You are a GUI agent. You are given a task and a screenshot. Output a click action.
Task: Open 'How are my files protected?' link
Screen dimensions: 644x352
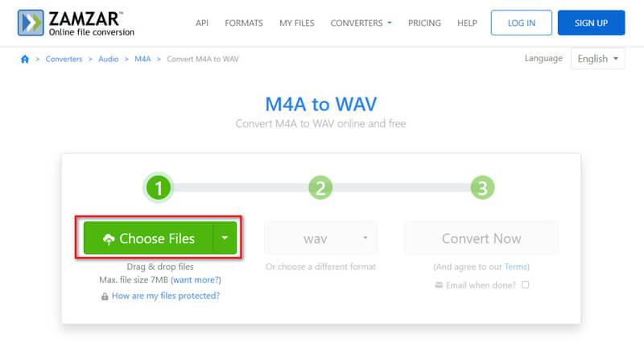[166, 296]
